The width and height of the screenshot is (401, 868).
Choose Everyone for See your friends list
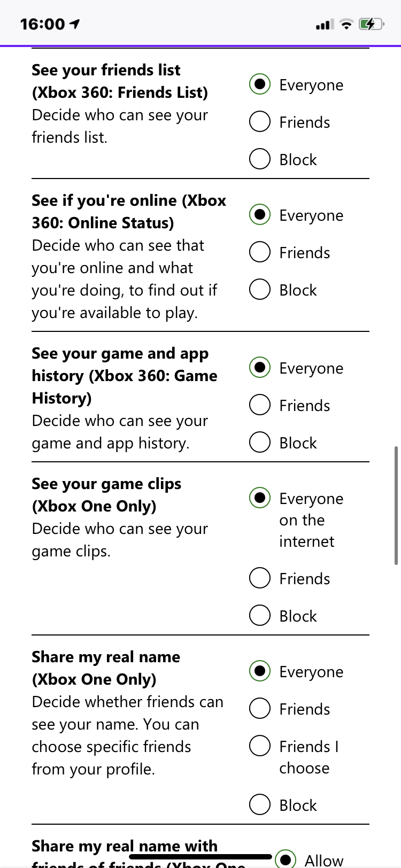tap(260, 84)
